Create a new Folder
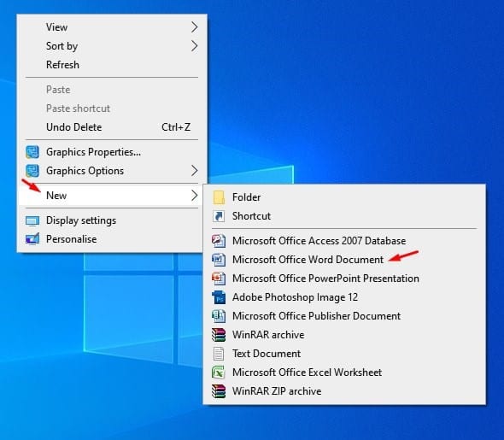This screenshot has height=440, width=504. (344, 197)
